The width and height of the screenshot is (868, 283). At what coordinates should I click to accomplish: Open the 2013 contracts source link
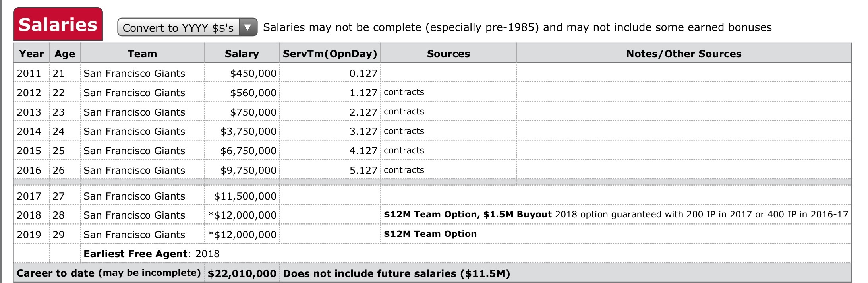pyautogui.click(x=404, y=112)
